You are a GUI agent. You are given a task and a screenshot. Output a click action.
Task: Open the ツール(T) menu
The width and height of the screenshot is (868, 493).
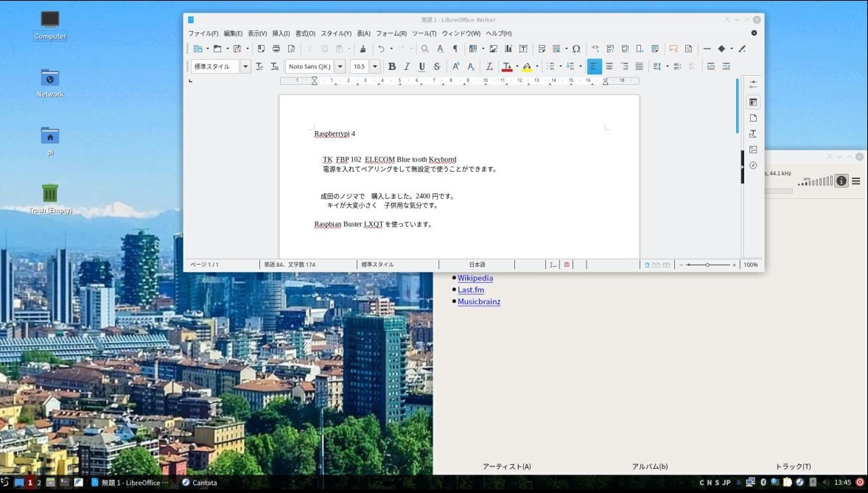424,33
